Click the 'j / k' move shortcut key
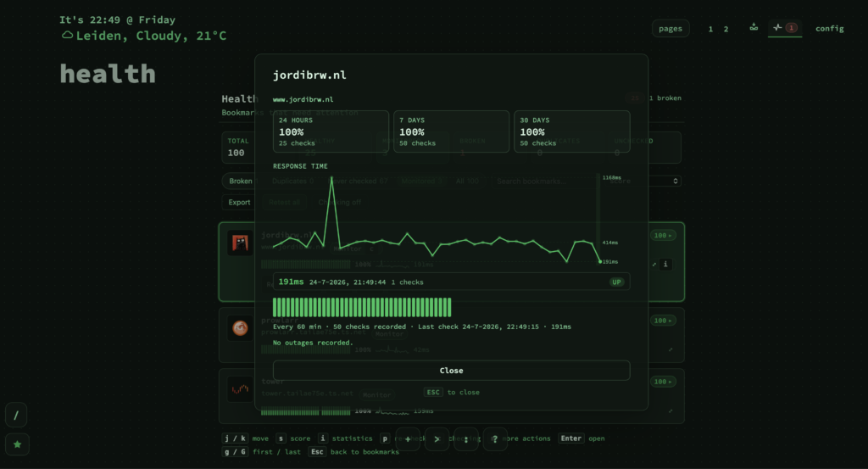868x469 pixels. tap(235, 438)
